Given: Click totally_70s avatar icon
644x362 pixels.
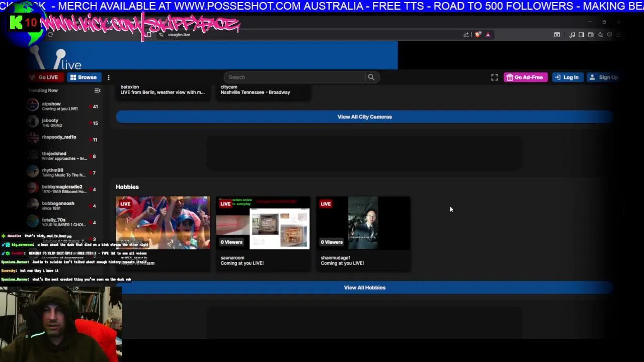Looking at the screenshot, I should [x=33, y=221].
